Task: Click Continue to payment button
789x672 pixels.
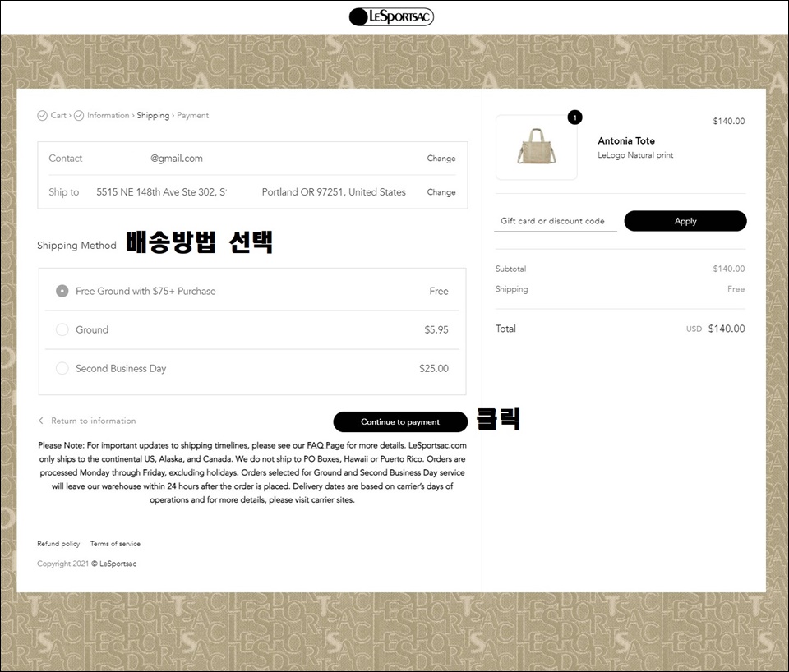Action: (x=400, y=421)
